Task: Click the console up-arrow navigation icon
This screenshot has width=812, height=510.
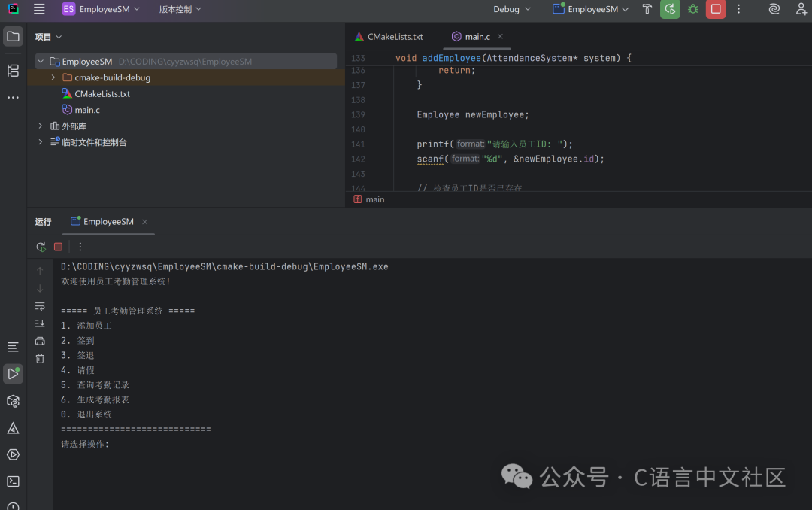Action: pyautogui.click(x=40, y=271)
